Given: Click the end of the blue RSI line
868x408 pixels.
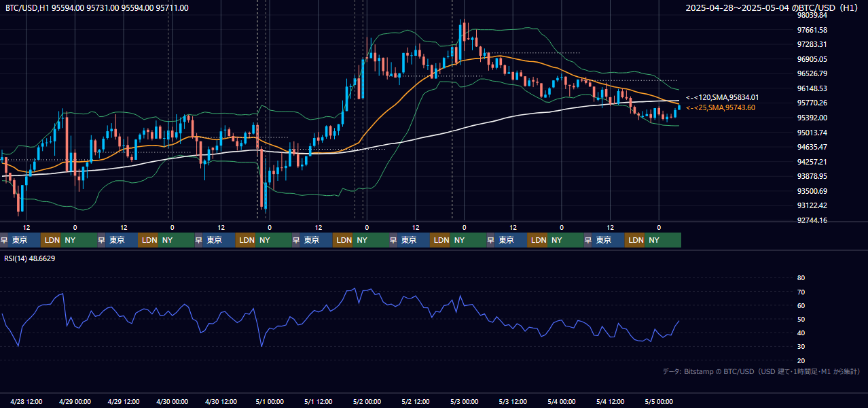Looking at the screenshot, I should pyautogui.click(x=678, y=321).
